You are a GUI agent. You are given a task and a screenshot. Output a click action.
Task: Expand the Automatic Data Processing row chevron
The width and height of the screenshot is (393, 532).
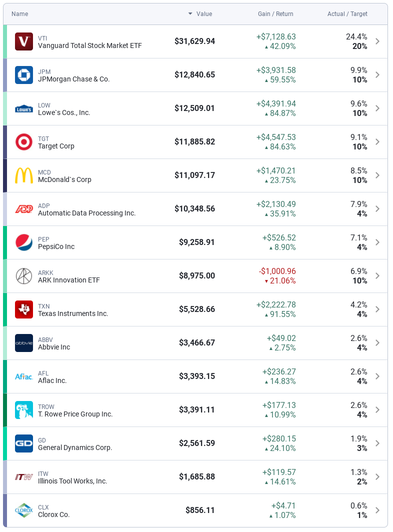tap(377, 209)
